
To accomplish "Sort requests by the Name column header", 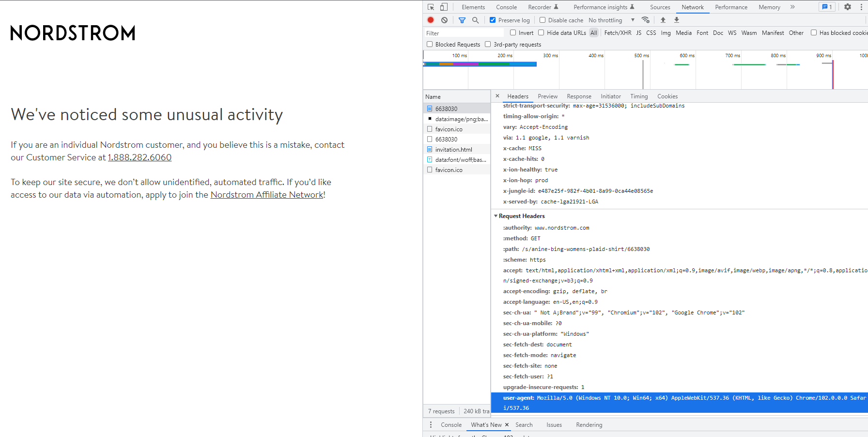I will (457, 96).
